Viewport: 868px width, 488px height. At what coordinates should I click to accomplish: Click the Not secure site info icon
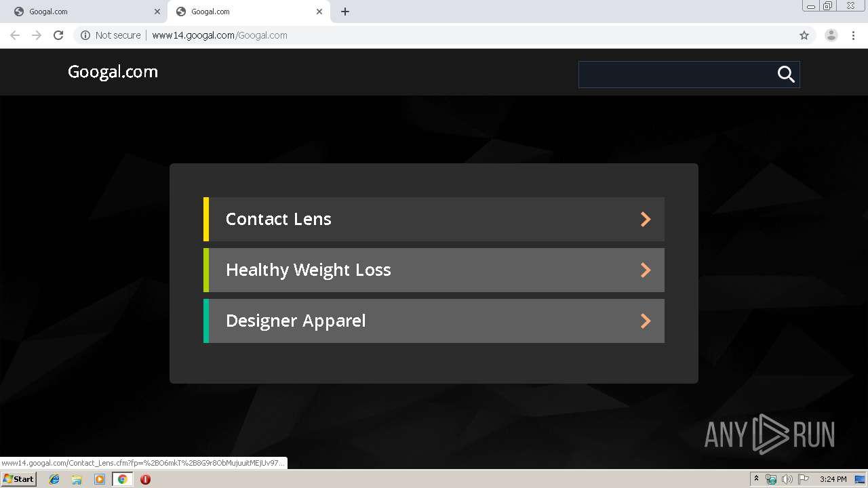click(x=85, y=35)
